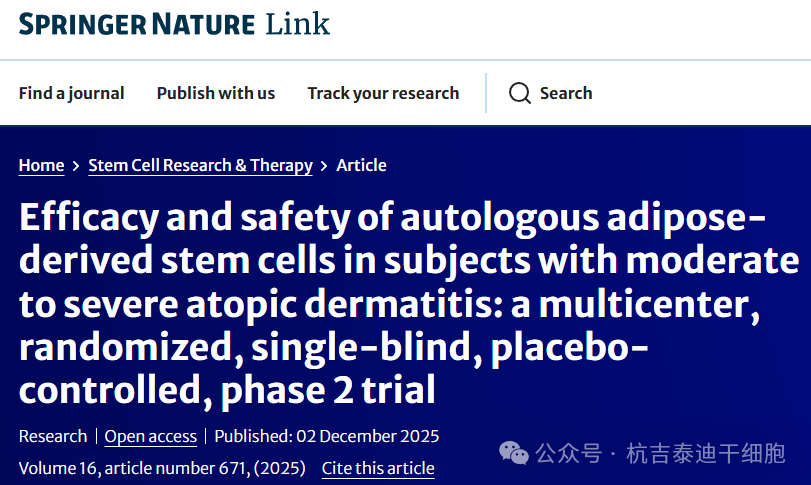Image resolution: width=811 pixels, height=485 pixels.
Task: Click the Springer Nature Link logo
Action: coord(174,24)
